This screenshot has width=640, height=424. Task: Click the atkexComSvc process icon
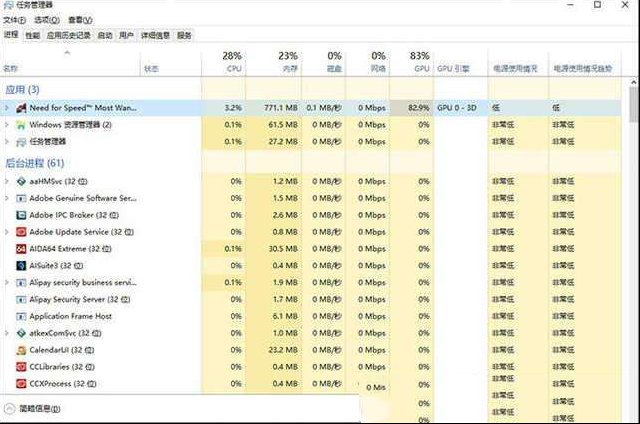(21, 333)
